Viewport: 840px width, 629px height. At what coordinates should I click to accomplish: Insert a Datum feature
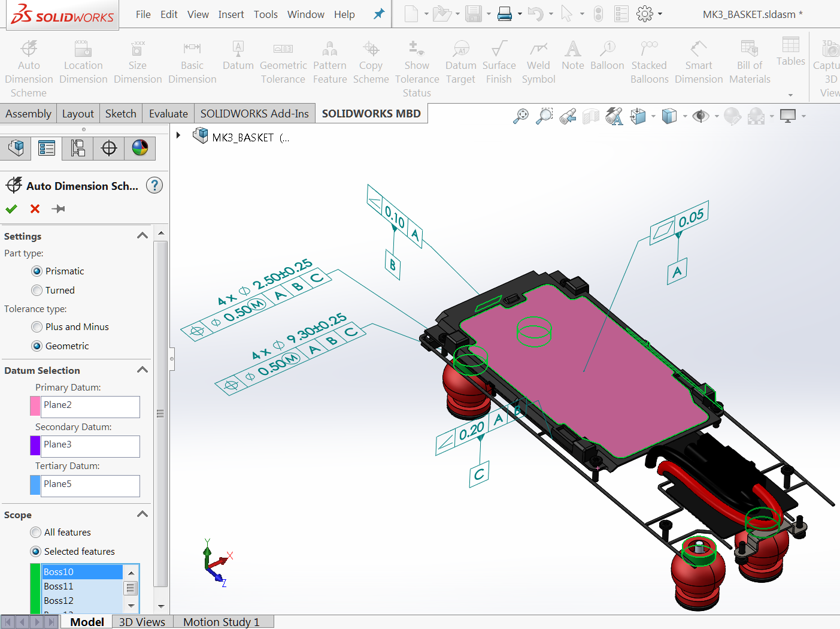238,55
